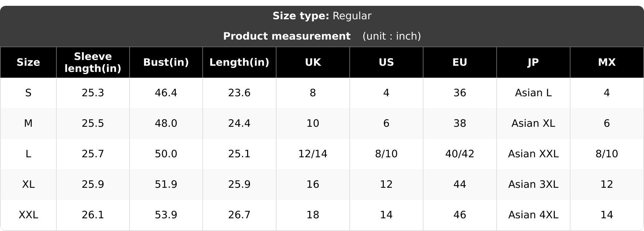The image size is (644, 231).
Task: Click the Asian XXL cell
Action: [533, 154]
